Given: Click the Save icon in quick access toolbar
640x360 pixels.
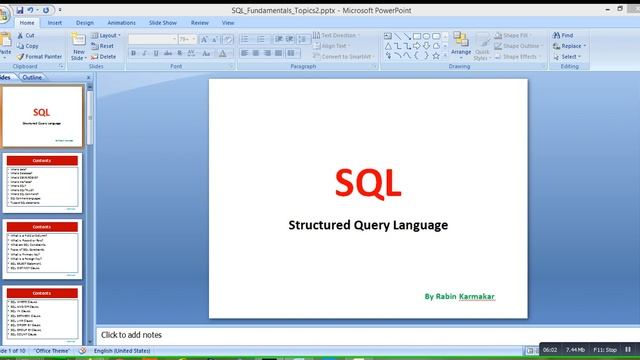Looking at the screenshot, I should tap(20, 10).
